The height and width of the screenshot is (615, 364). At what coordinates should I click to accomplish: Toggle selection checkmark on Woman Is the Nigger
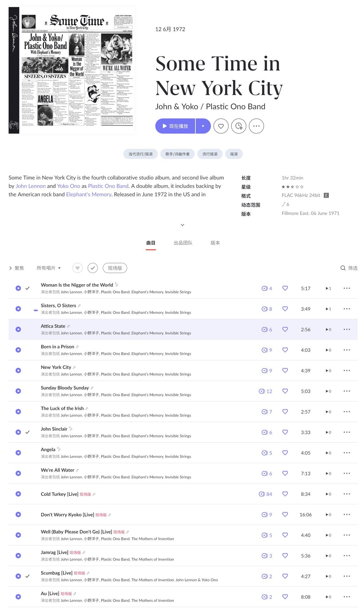pyautogui.click(x=28, y=288)
